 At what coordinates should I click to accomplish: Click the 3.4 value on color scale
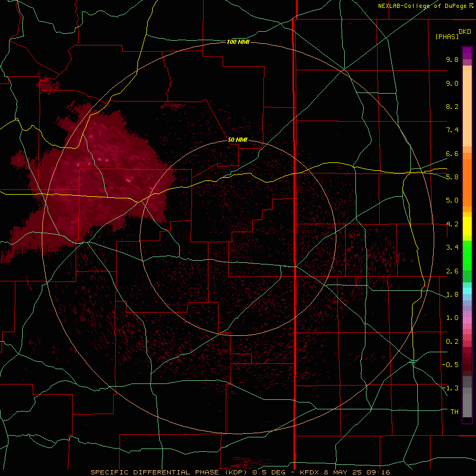[452, 248]
